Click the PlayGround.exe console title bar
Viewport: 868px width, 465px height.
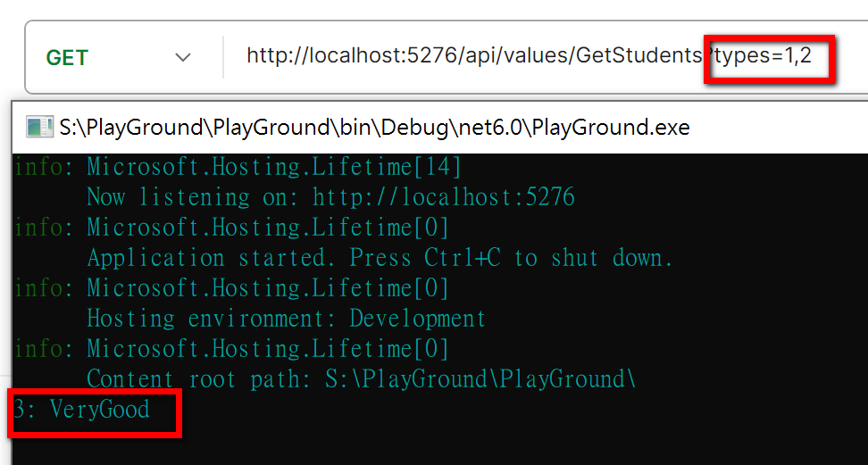click(440, 128)
